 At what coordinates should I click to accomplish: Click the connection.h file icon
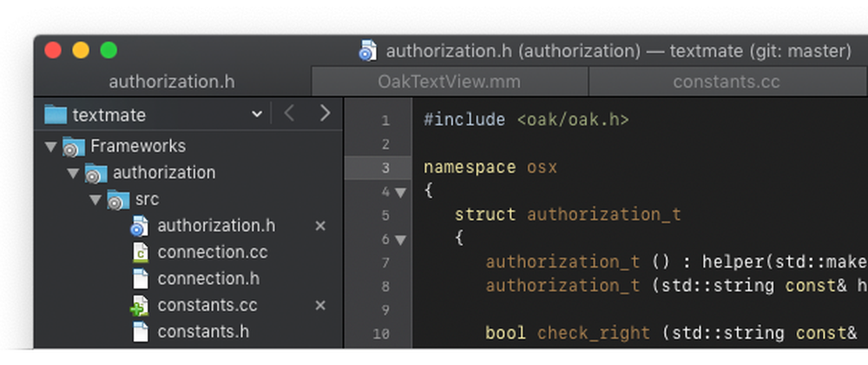[141, 279]
